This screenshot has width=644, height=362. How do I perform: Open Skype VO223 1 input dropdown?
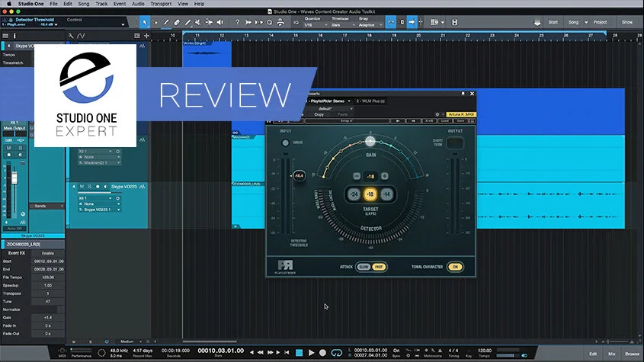point(99,210)
